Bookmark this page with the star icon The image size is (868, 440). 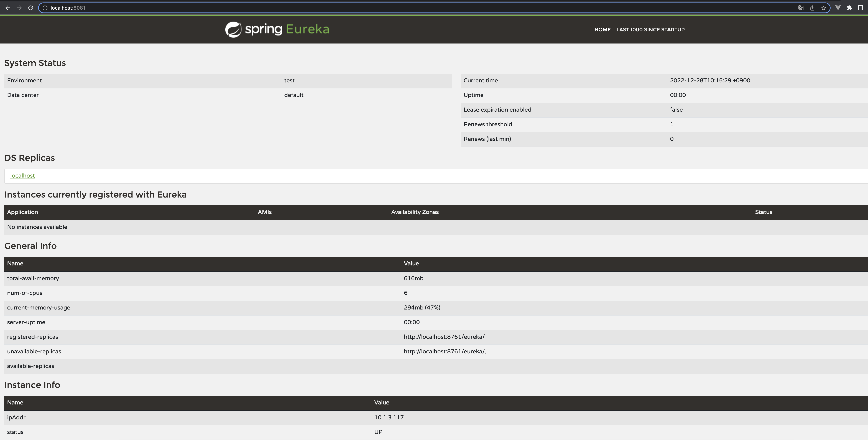point(824,8)
